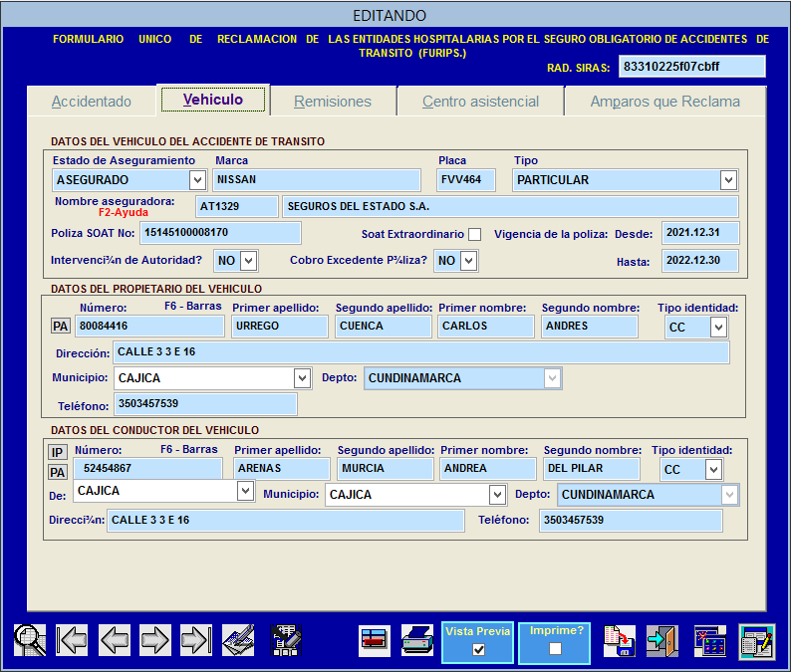Open the driver's Depto CUNDINAMARCA dropdown
This screenshot has width=791, height=672.
tap(729, 495)
